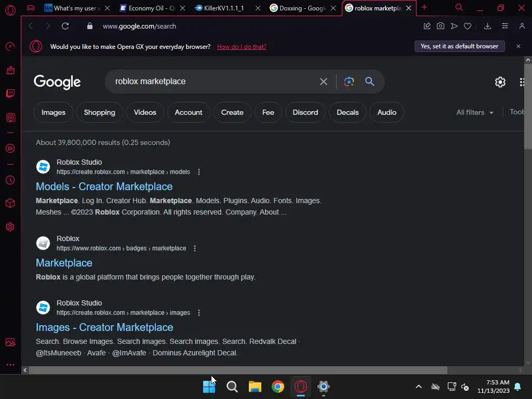
Task: Click the Google logo
Action: [57, 82]
